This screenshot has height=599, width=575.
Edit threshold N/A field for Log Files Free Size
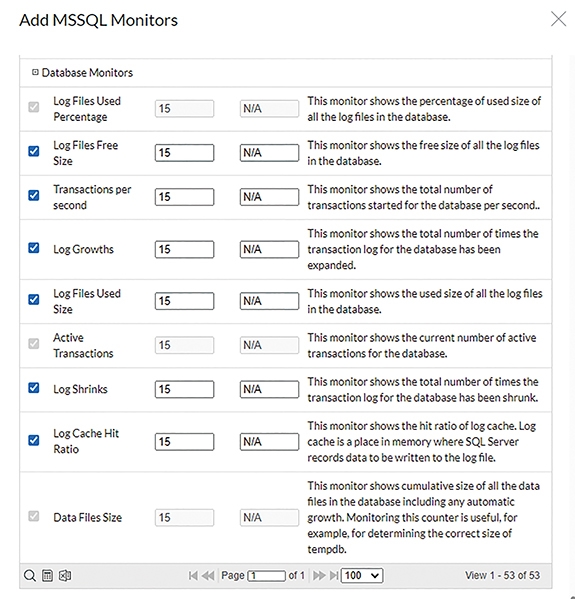tap(269, 153)
